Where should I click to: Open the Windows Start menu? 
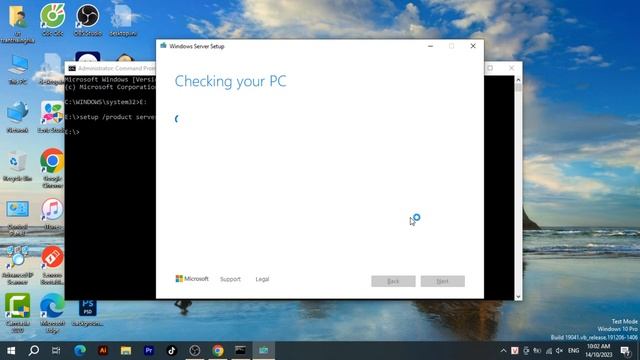click(11, 351)
